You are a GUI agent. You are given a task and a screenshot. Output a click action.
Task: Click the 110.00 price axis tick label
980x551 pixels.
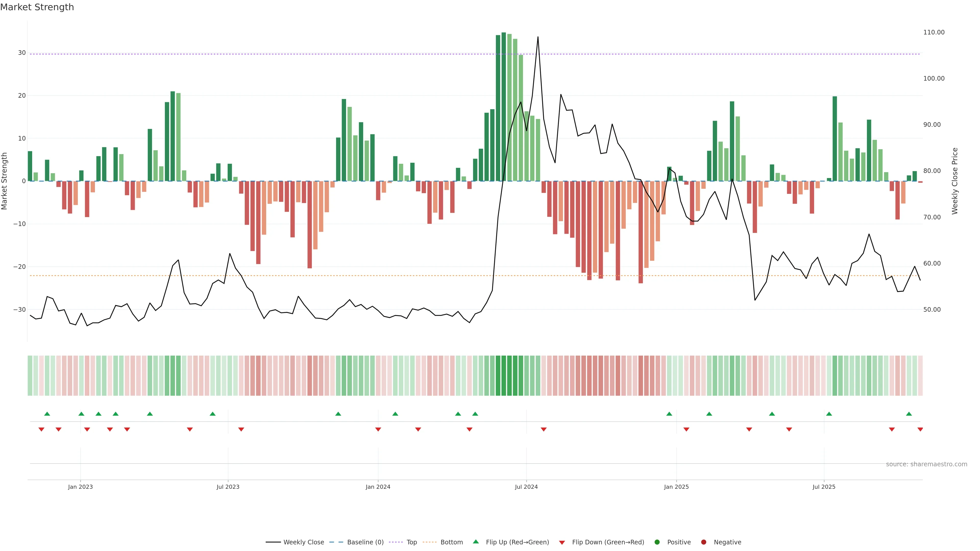pos(934,32)
